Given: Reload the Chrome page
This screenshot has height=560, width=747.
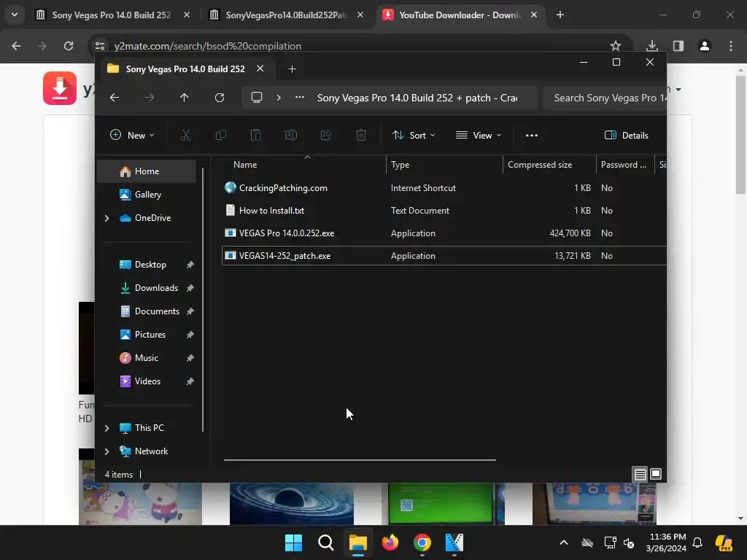Looking at the screenshot, I should coord(69,46).
